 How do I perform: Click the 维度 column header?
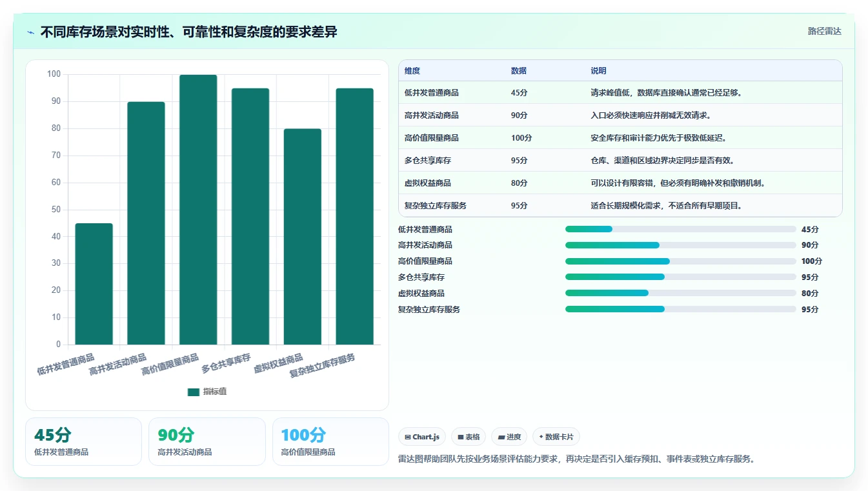pos(412,71)
